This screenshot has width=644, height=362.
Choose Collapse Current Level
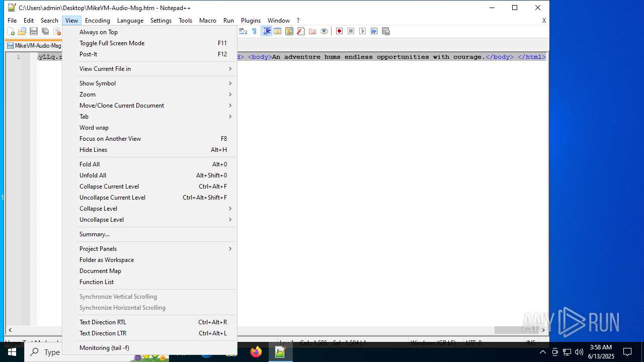pos(149,187)
